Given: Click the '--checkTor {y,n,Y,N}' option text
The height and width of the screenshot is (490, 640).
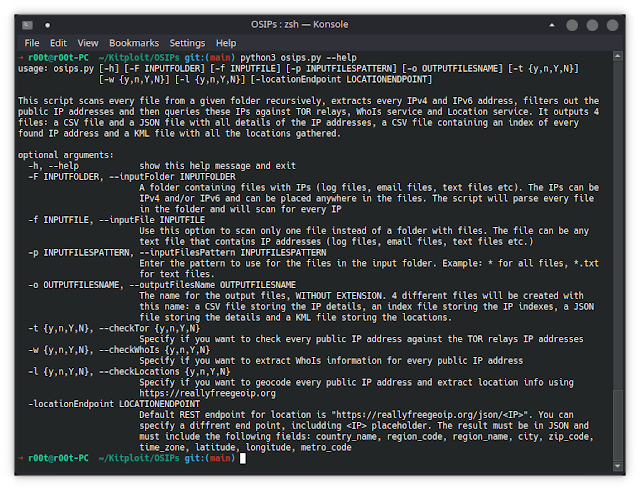Looking at the screenshot, I should 149,328.
